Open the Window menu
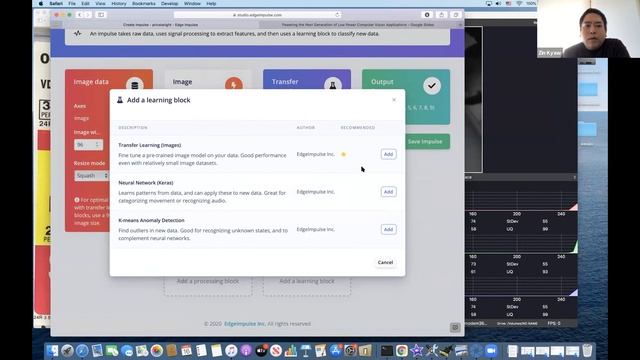The image size is (640, 360). 192,4
